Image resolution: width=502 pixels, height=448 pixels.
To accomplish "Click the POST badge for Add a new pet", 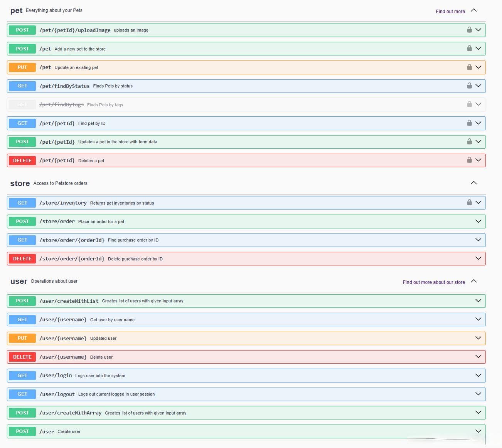I will tap(22, 49).
